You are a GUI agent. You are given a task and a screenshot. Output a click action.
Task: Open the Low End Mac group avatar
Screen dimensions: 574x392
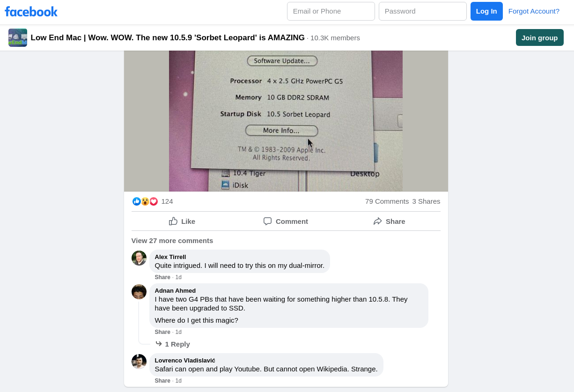click(x=18, y=37)
